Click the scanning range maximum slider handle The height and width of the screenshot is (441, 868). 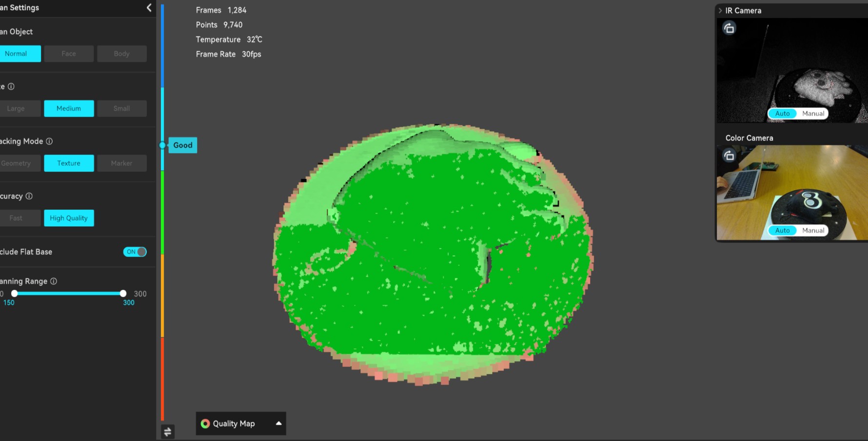[123, 293]
